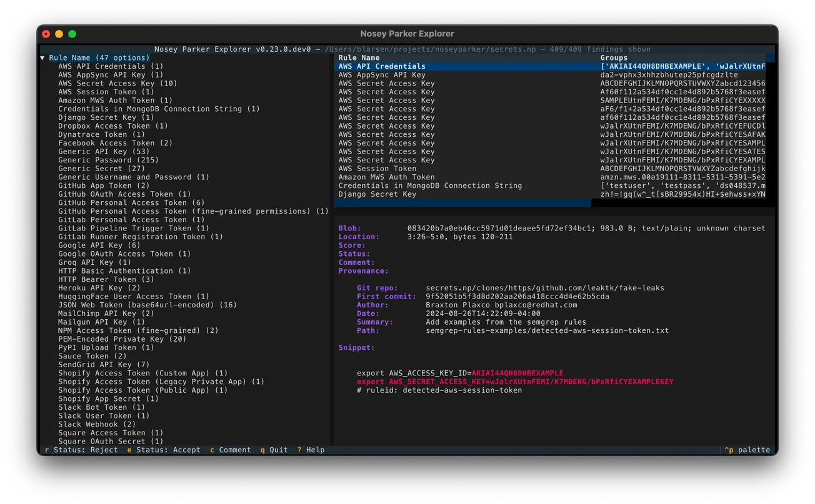Accept the finding via 'e Status: Accept'
The width and height of the screenshot is (815, 504).
(163, 450)
